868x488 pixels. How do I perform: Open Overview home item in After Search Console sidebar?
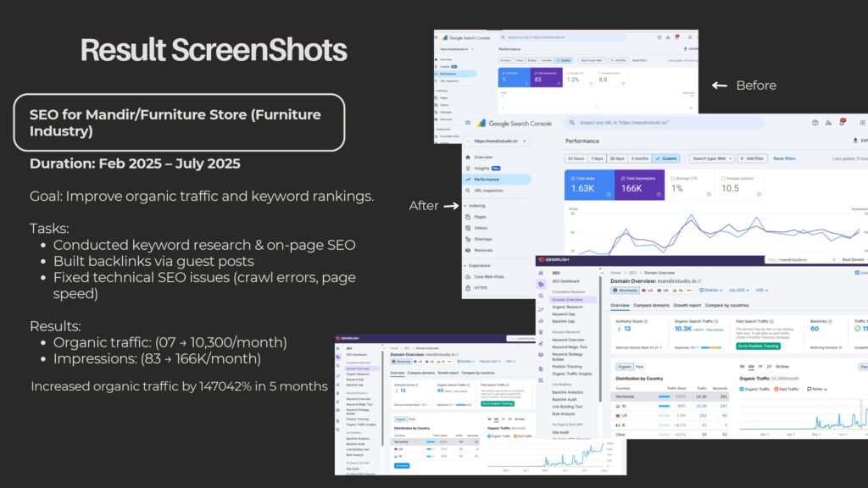point(483,158)
